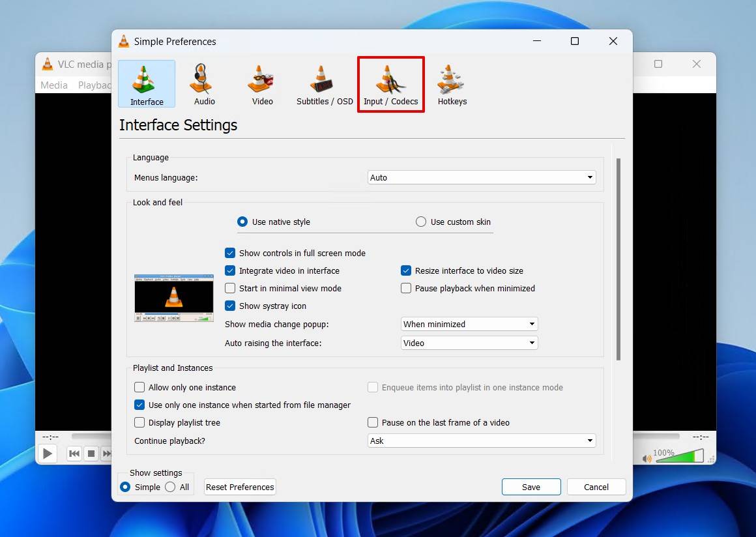Expand the Continue playback dropdown
This screenshot has width=756, height=537.
point(482,441)
